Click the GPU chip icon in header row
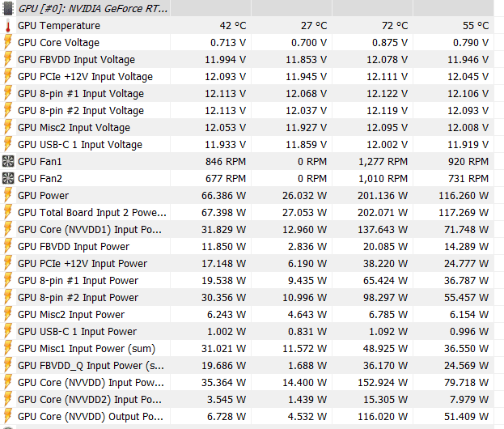 8,8
